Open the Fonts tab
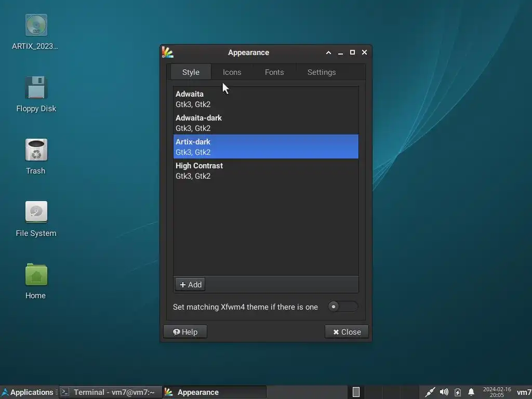This screenshot has height=399, width=532. pos(274,72)
